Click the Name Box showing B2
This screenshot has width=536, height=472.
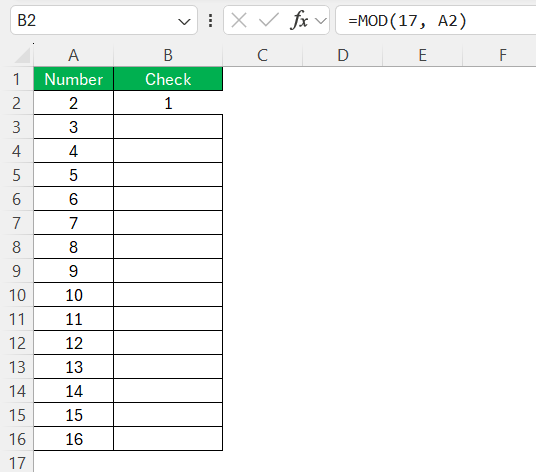[x=104, y=20]
